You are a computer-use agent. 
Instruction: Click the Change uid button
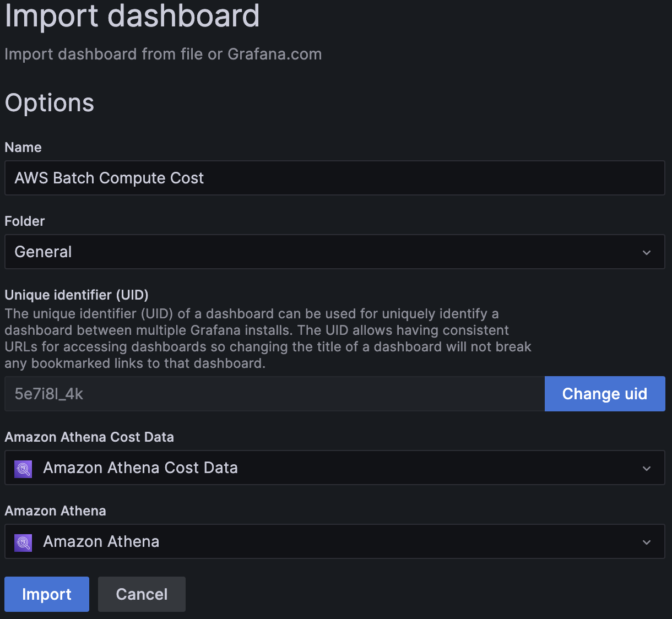point(605,394)
